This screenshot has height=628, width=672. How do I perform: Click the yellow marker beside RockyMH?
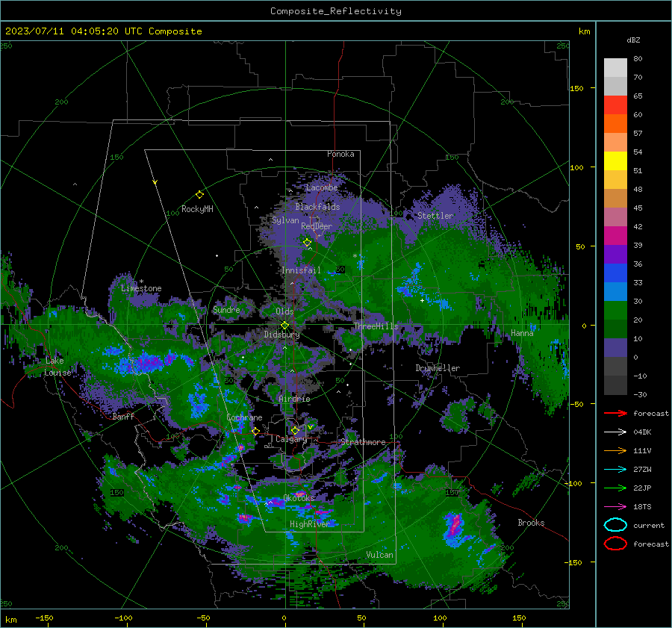[199, 195]
